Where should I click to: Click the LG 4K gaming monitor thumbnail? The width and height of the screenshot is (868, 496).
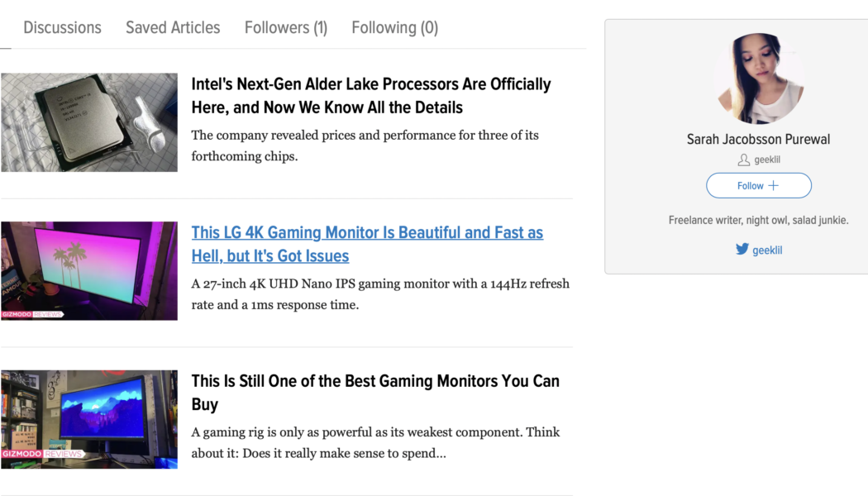[89, 270]
